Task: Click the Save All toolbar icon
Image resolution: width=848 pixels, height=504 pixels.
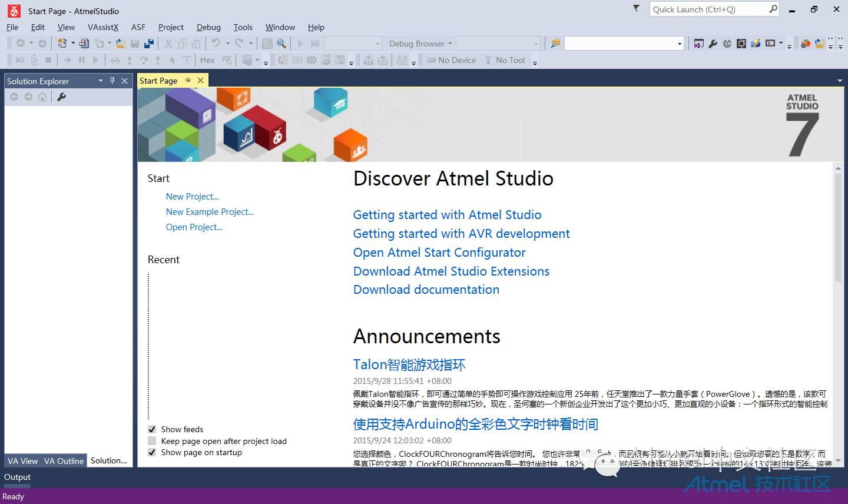Action: click(149, 43)
